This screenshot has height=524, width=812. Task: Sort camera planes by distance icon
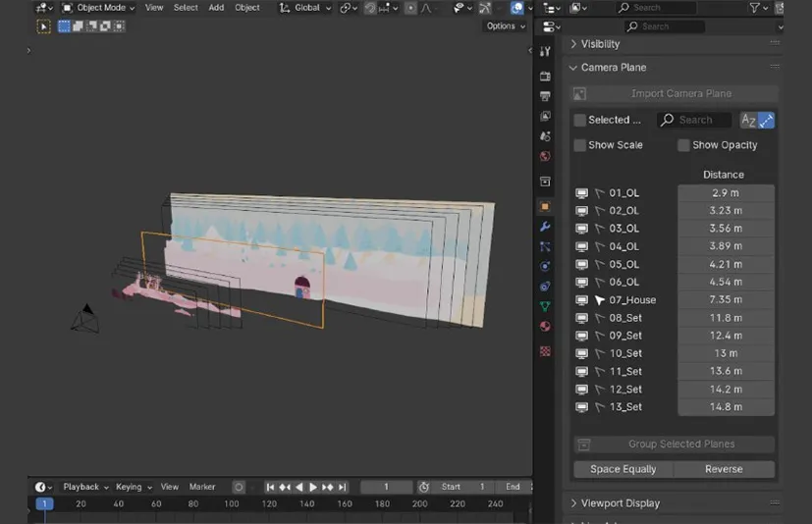coord(766,120)
